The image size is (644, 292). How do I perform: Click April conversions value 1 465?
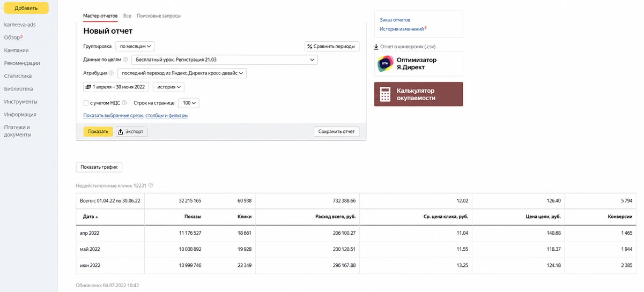[626, 234]
